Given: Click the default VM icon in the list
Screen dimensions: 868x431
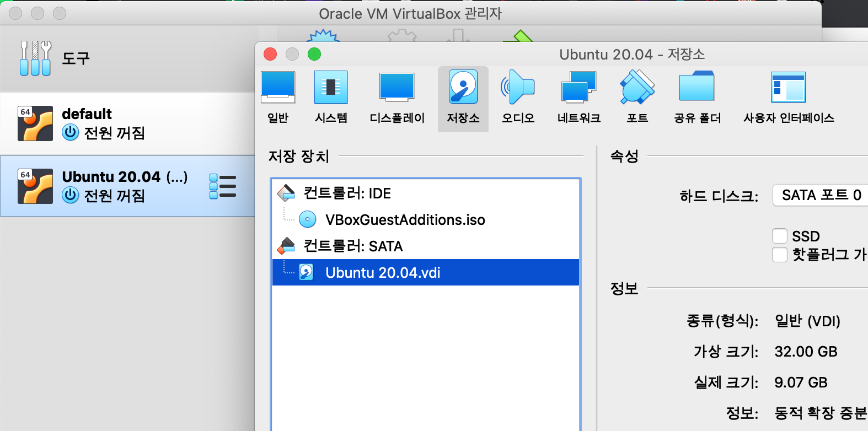Looking at the screenshot, I should 35,123.
